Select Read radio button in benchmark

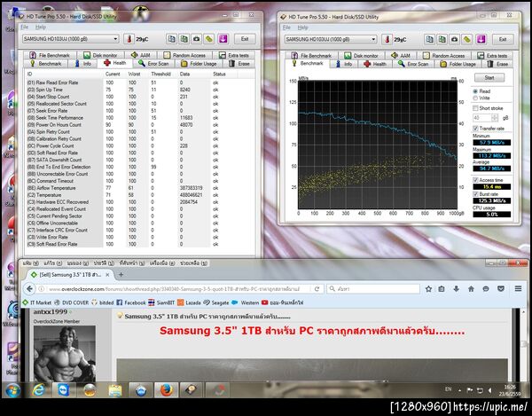pyautogui.click(x=475, y=91)
